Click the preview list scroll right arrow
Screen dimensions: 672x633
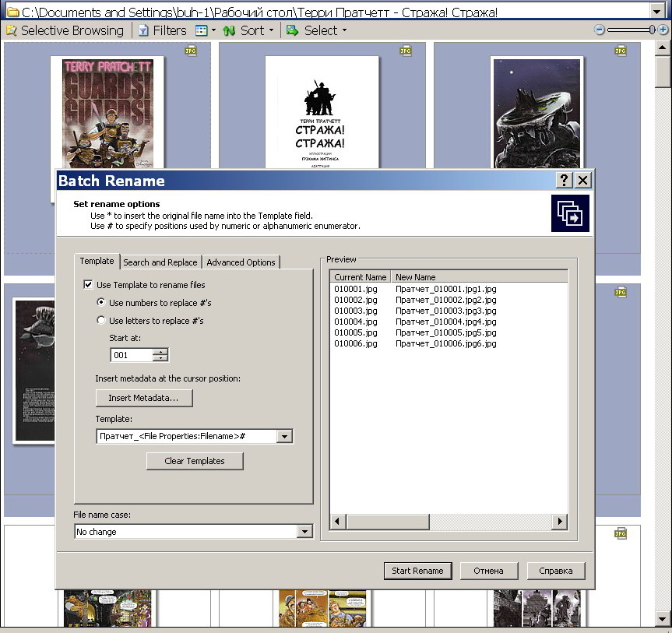click(560, 522)
